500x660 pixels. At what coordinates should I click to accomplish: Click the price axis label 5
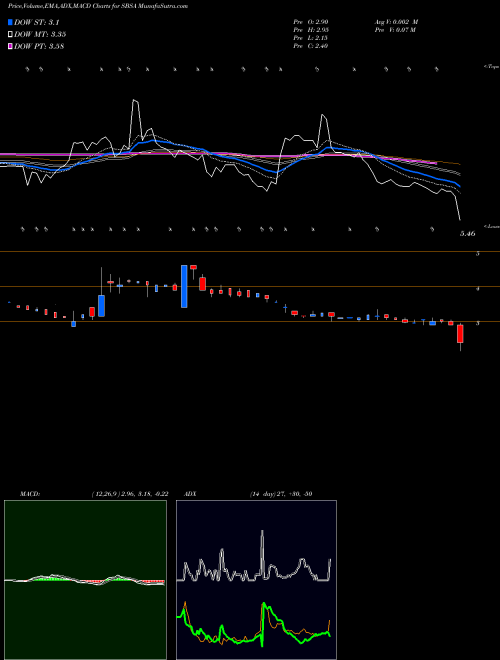pyautogui.click(x=477, y=254)
